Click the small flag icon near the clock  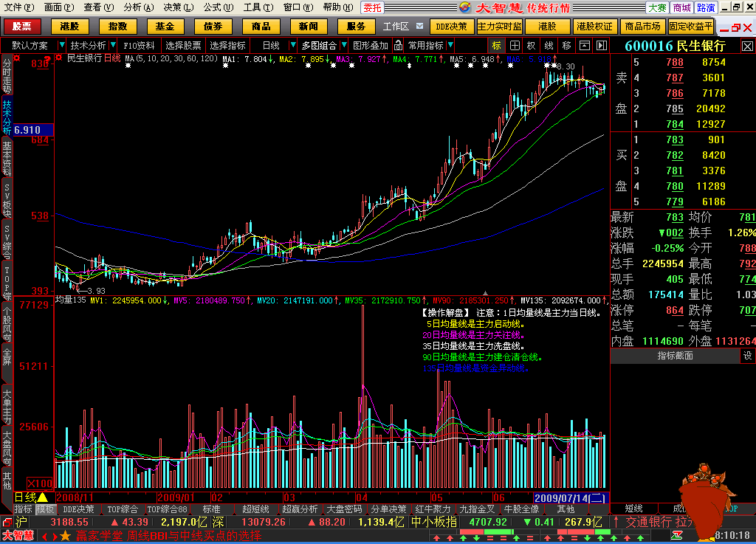click(x=677, y=535)
